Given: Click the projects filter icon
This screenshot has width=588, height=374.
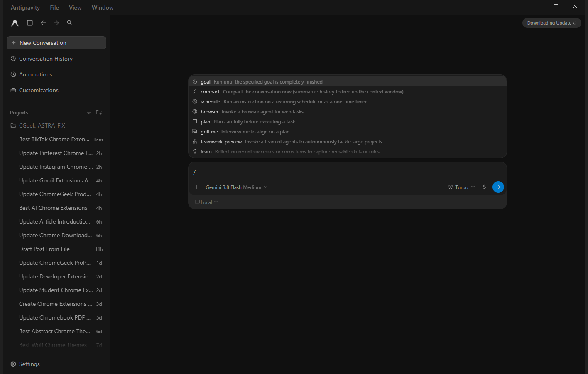Looking at the screenshot, I should (89, 112).
